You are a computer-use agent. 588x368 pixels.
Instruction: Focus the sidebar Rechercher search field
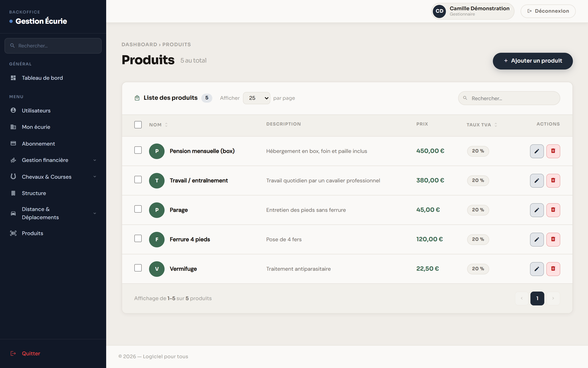click(53, 46)
